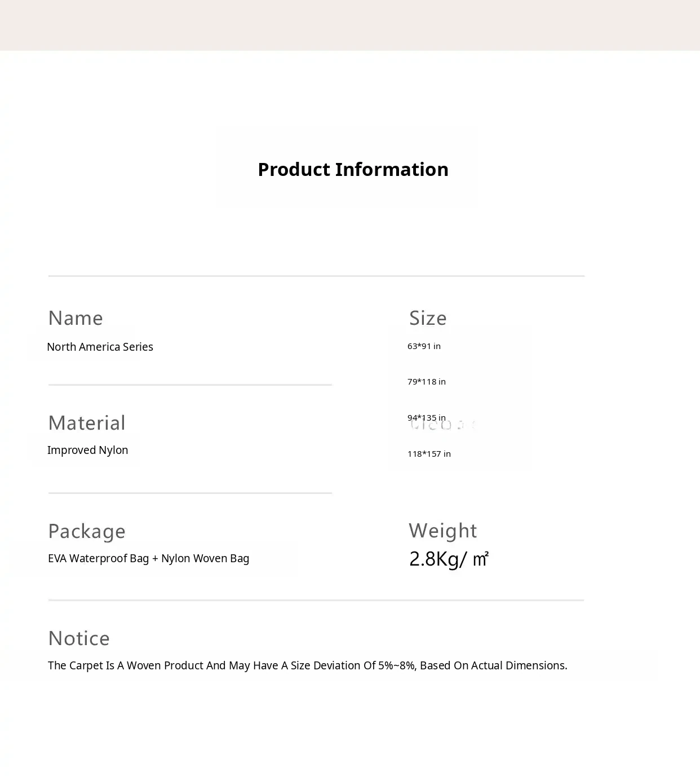
Task: Pick the 118*157 in size option
Action: pyautogui.click(x=429, y=454)
